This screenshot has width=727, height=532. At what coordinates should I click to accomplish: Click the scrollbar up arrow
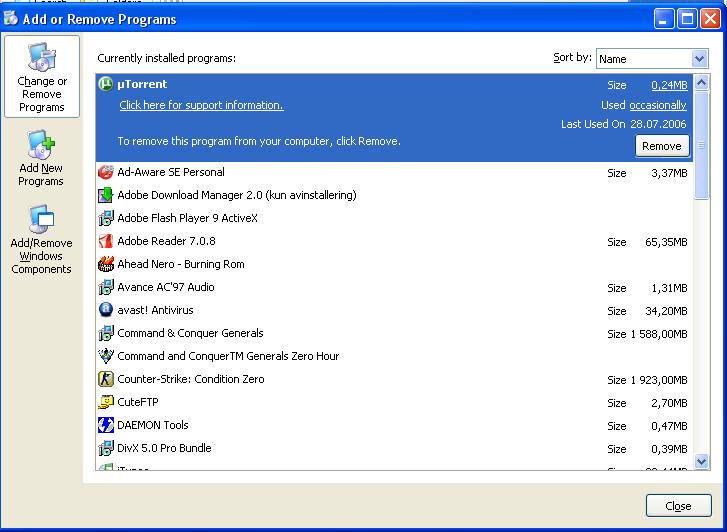coord(701,83)
